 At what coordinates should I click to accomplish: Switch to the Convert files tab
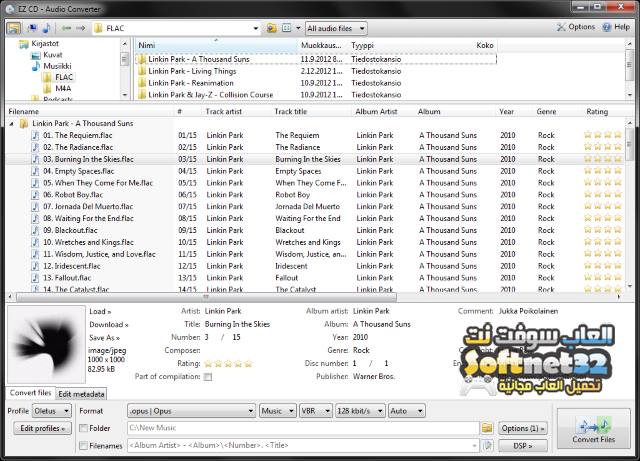tap(31, 393)
